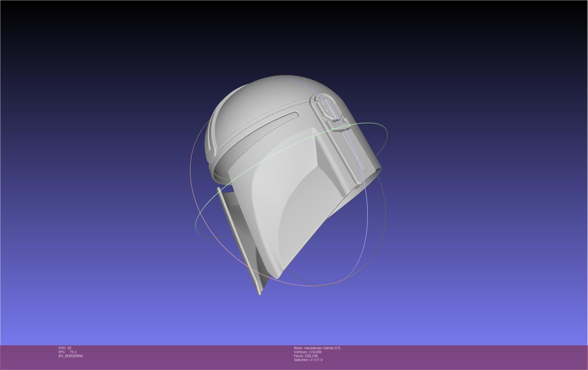Image resolution: width=588 pixels, height=370 pixels.
Task: Click 'Mesh: mandalorian helmet.STL' text
Action: pos(317,348)
